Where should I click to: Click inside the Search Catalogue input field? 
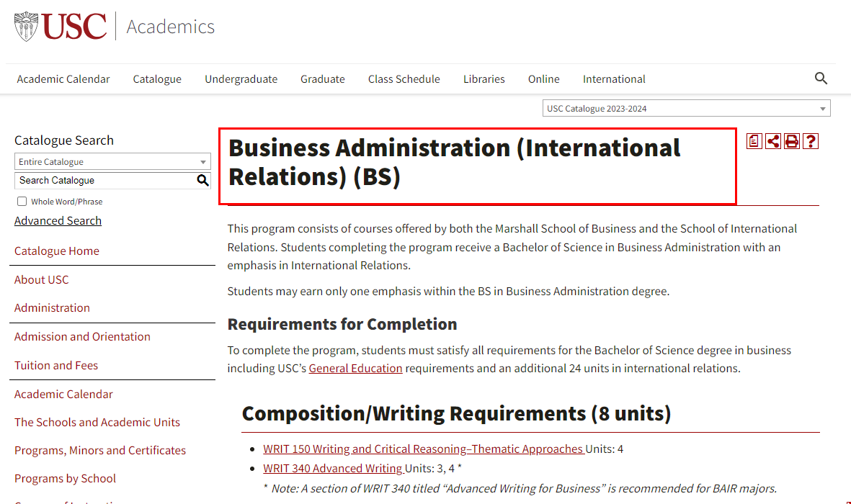pos(101,180)
